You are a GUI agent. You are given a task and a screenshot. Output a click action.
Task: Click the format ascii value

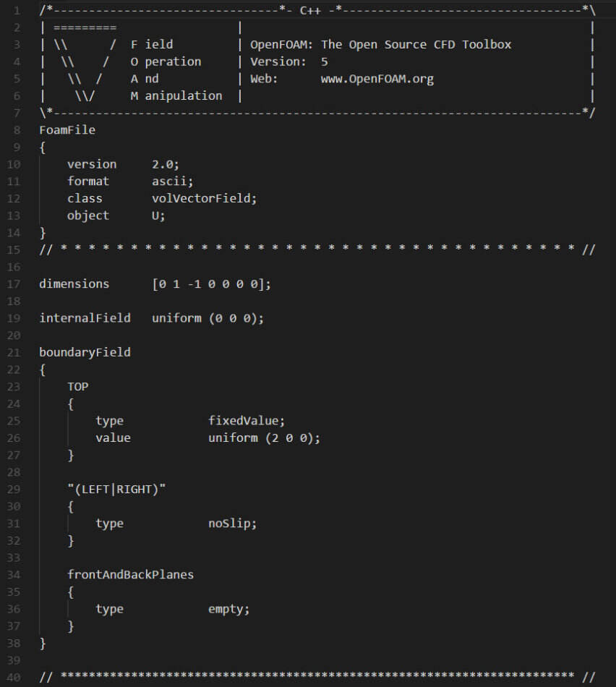tap(173, 182)
